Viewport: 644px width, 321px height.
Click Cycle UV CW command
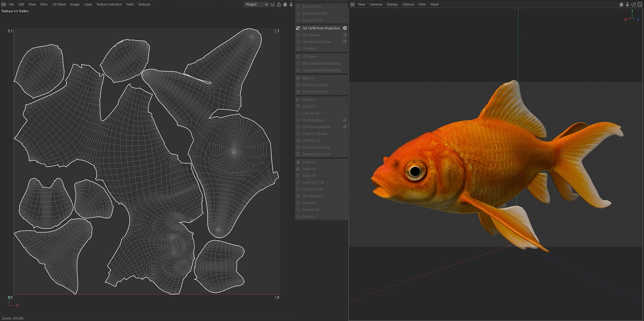pos(321,189)
